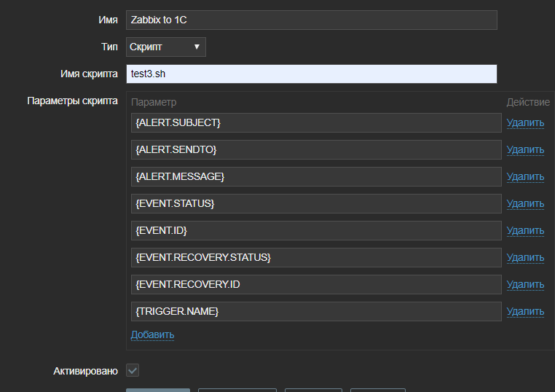Focus the Имя скрипта field test3.sh
This screenshot has width=555, height=392.
pos(311,74)
